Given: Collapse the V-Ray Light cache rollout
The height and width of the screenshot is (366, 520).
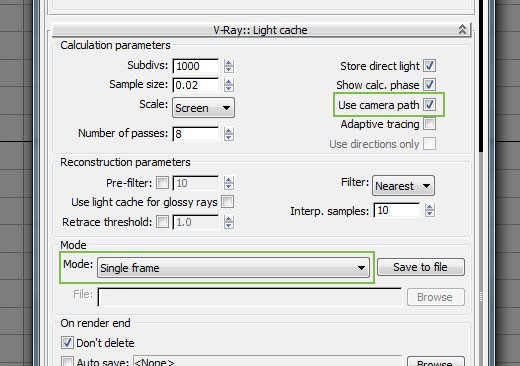Looking at the screenshot, I should click(x=262, y=30).
